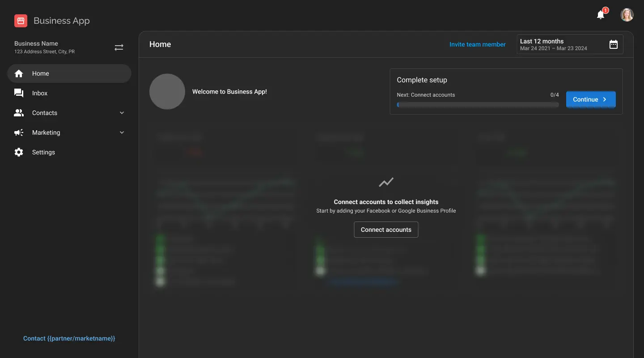
Task: Click the Inbox chat bubbles icon
Action: pos(19,93)
